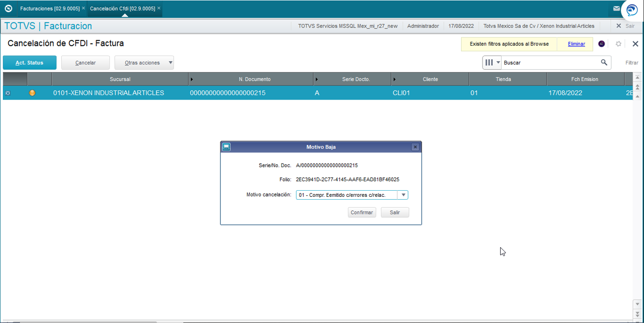Image resolution: width=644 pixels, height=323 pixels.
Task: Click the Folio UUID value text
Action: (348, 180)
